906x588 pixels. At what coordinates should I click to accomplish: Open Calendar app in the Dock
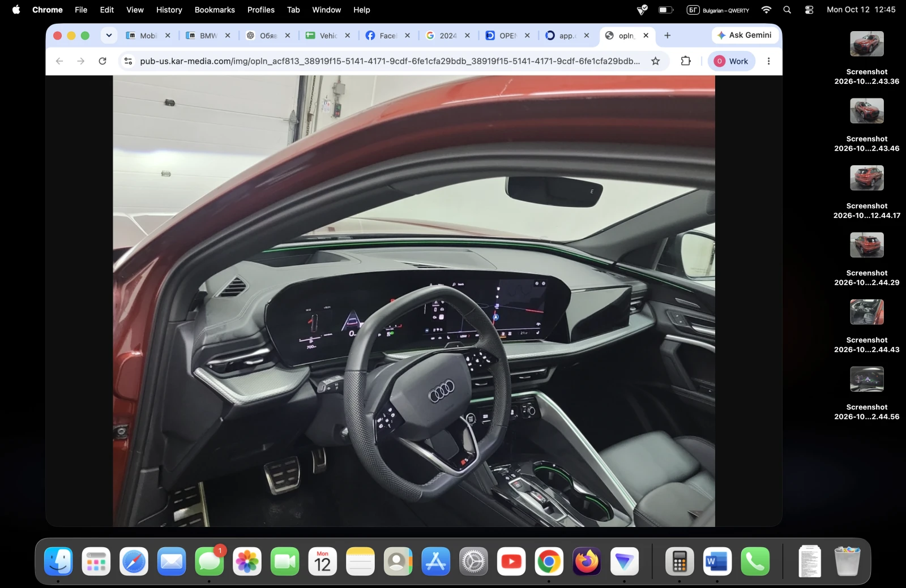click(x=323, y=562)
